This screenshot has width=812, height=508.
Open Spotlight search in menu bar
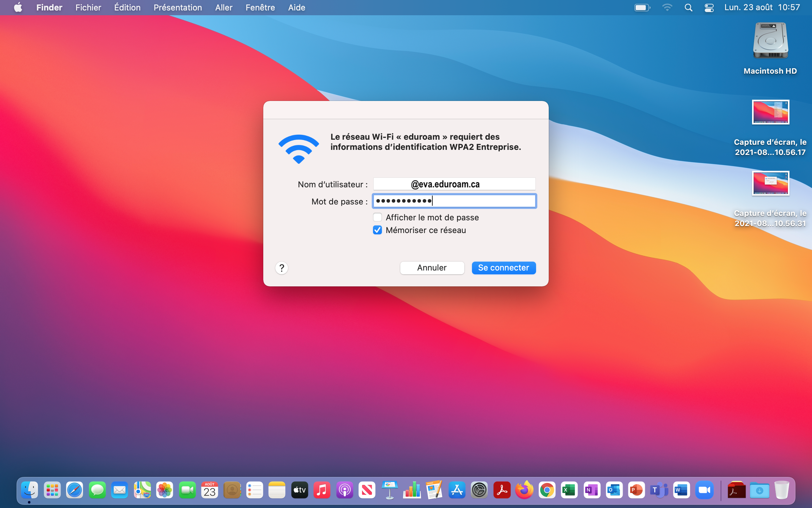pos(689,7)
